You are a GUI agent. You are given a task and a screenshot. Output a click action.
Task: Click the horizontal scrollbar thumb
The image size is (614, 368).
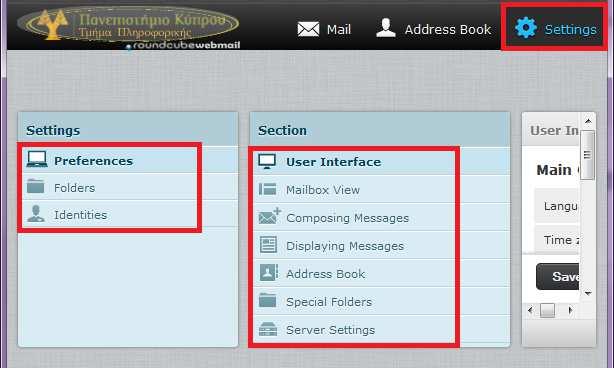pos(547,310)
